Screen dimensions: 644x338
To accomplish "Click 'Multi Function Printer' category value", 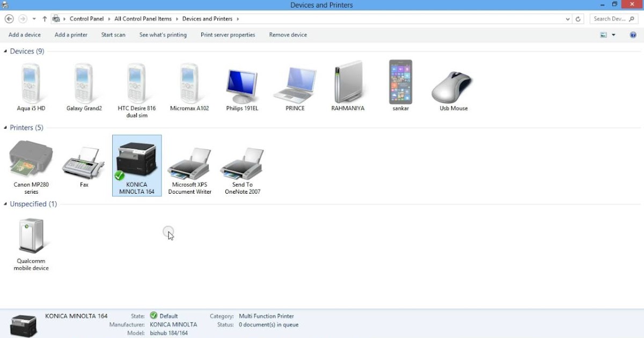I will pos(266,316).
